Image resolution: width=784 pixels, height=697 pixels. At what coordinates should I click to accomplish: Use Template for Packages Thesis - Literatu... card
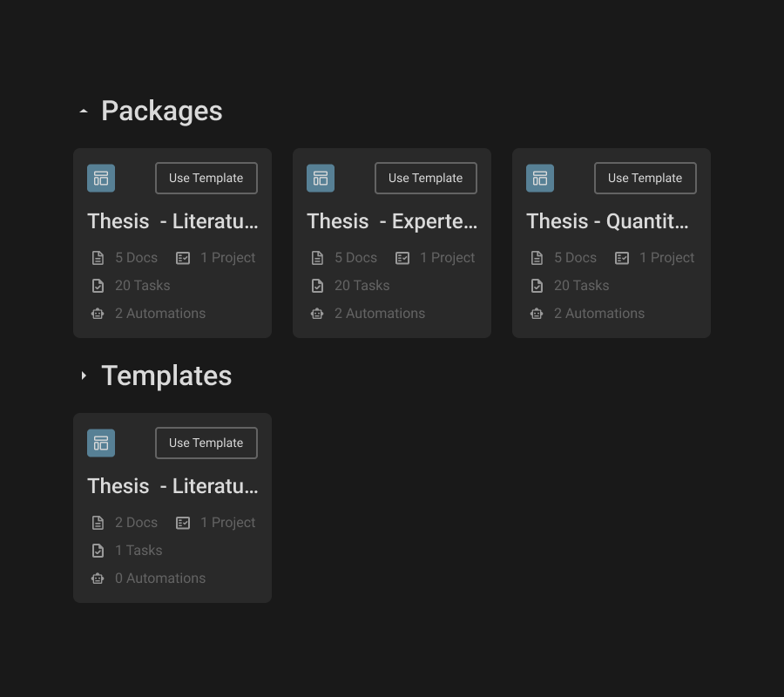pos(206,178)
